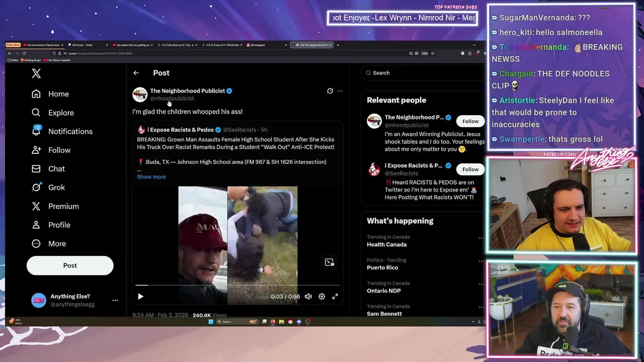Open trending topic Ontario NDP
This screenshot has width=644, height=362.
pyautogui.click(x=383, y=291)
